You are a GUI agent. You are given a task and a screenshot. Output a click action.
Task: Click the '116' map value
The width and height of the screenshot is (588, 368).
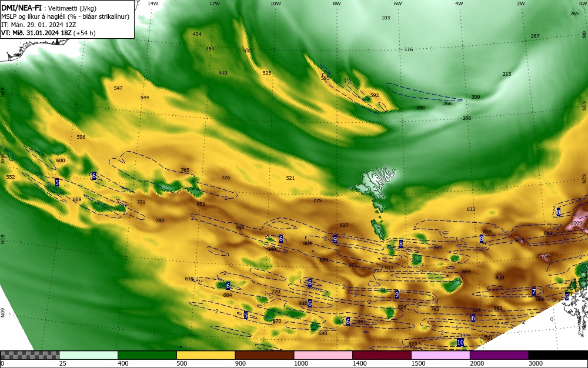[x=409, y=49]
